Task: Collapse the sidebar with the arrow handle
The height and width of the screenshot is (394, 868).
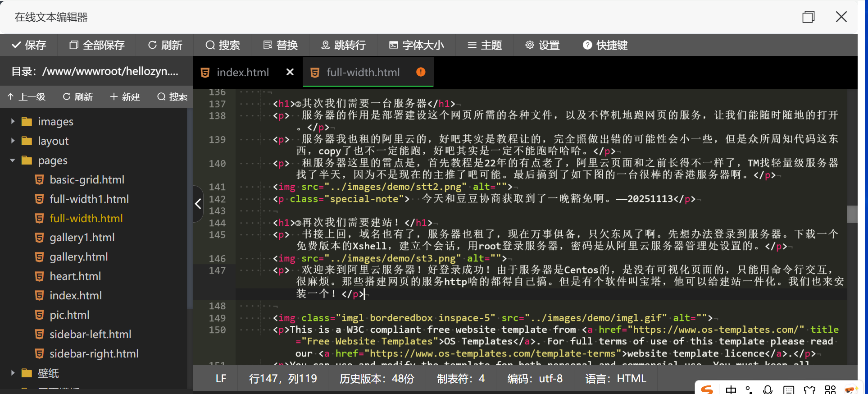Action: click(x=198, y=204)
